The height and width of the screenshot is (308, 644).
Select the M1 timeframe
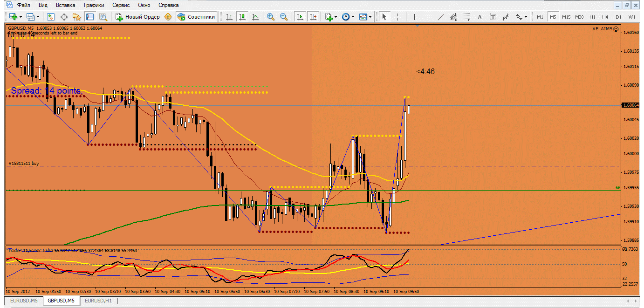(540, 17)
